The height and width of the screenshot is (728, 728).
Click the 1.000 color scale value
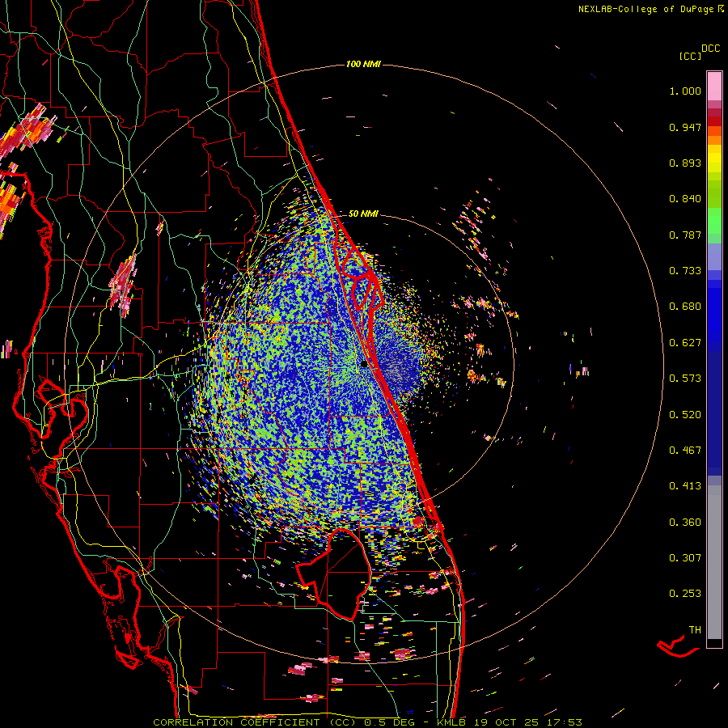point(685,91)
